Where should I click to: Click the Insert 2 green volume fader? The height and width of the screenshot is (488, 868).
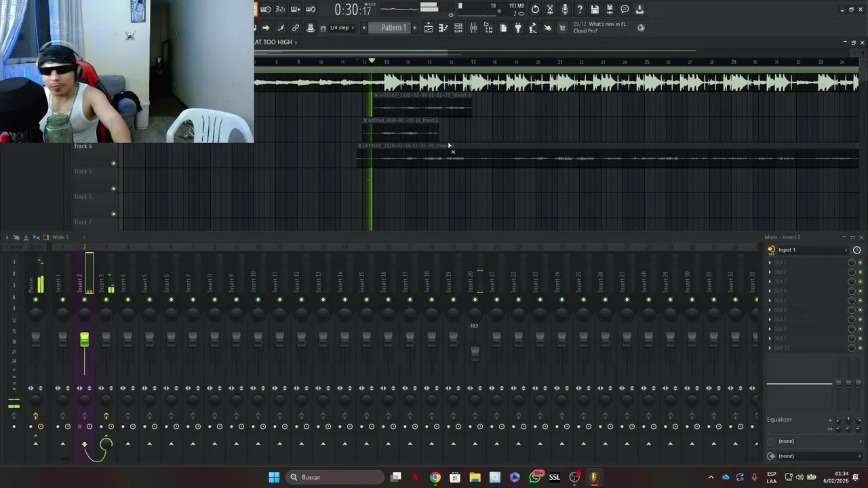coord(84,340)
